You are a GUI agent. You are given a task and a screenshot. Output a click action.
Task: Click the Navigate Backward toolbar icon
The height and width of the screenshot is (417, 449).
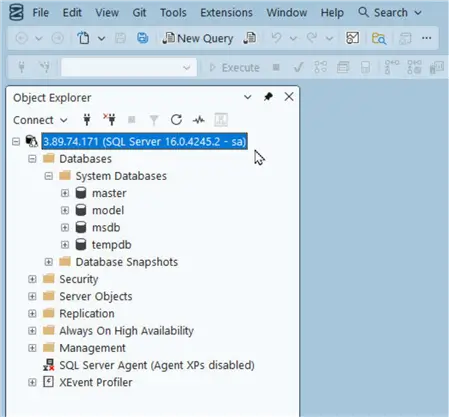tap(22, 38)
